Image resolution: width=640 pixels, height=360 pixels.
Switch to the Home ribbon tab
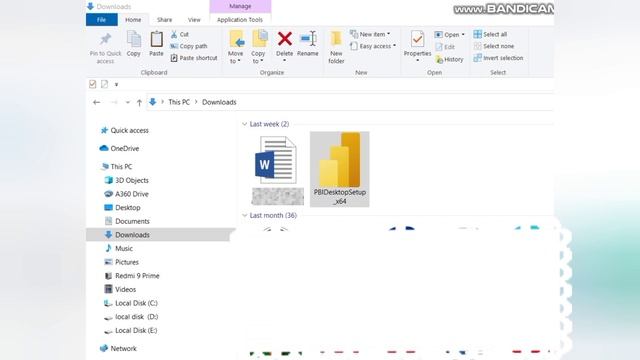[133, 20]
